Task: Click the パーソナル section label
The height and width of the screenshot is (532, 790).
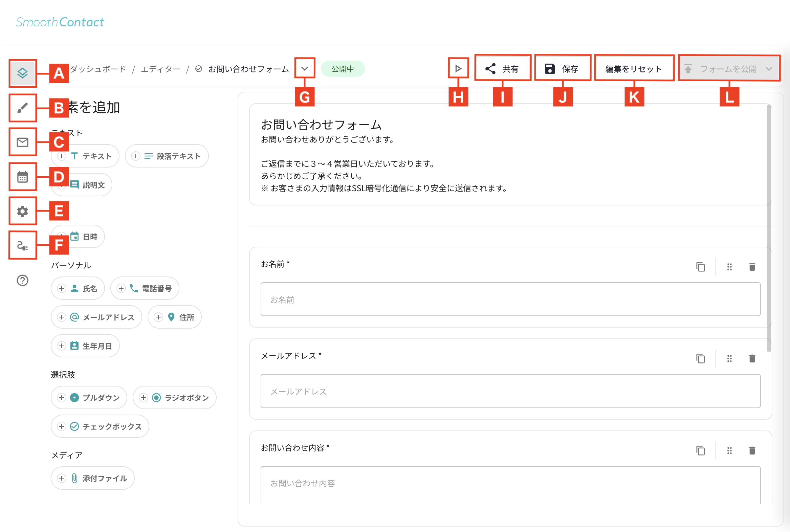Action: click(x=71, y=265)
